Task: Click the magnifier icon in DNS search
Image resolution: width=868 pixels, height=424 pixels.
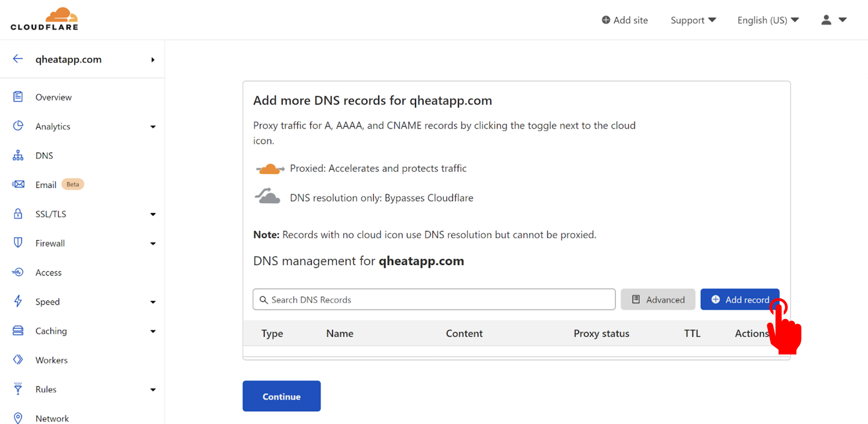Action: [264, 300]
